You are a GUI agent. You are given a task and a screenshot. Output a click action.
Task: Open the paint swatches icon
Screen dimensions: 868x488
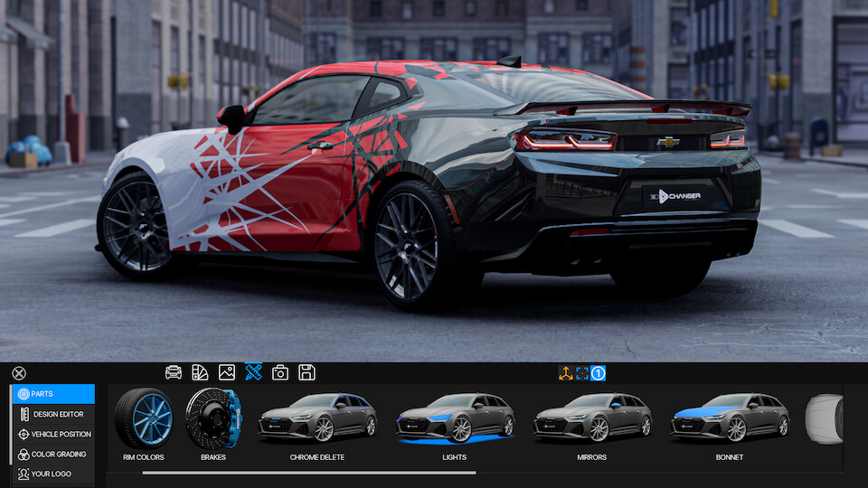[200, 372]
